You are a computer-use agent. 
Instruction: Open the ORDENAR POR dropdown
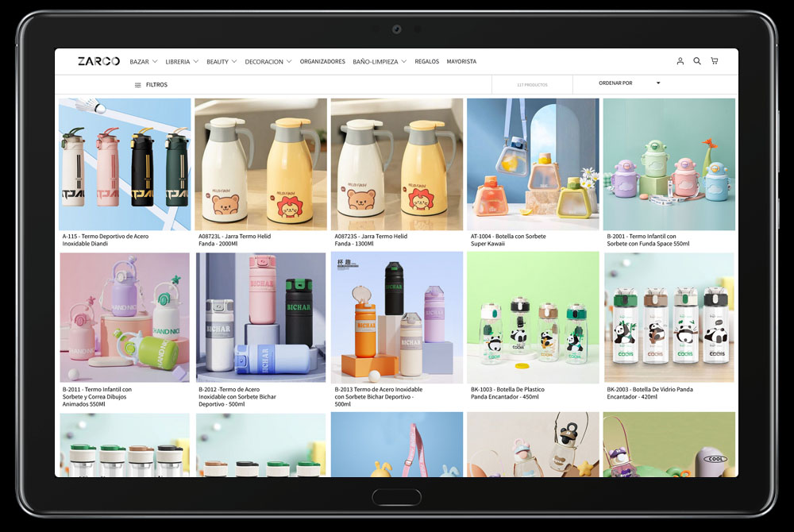(623, 83)
